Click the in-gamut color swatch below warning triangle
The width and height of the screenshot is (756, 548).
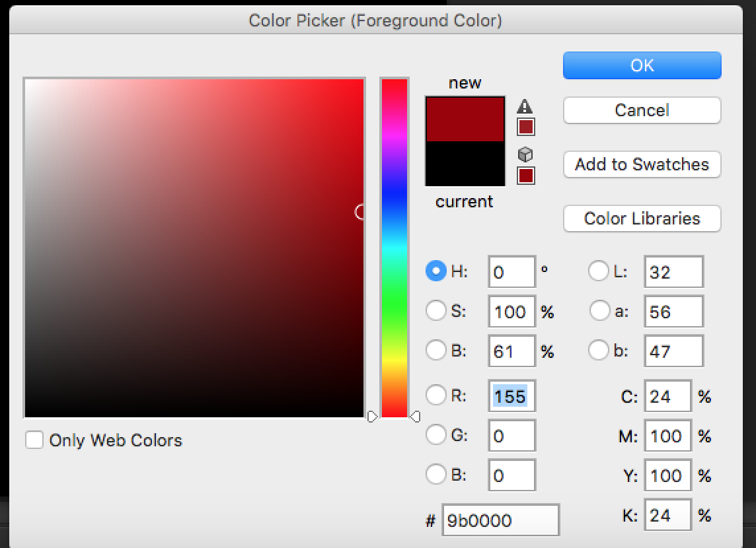pos(526,127)
